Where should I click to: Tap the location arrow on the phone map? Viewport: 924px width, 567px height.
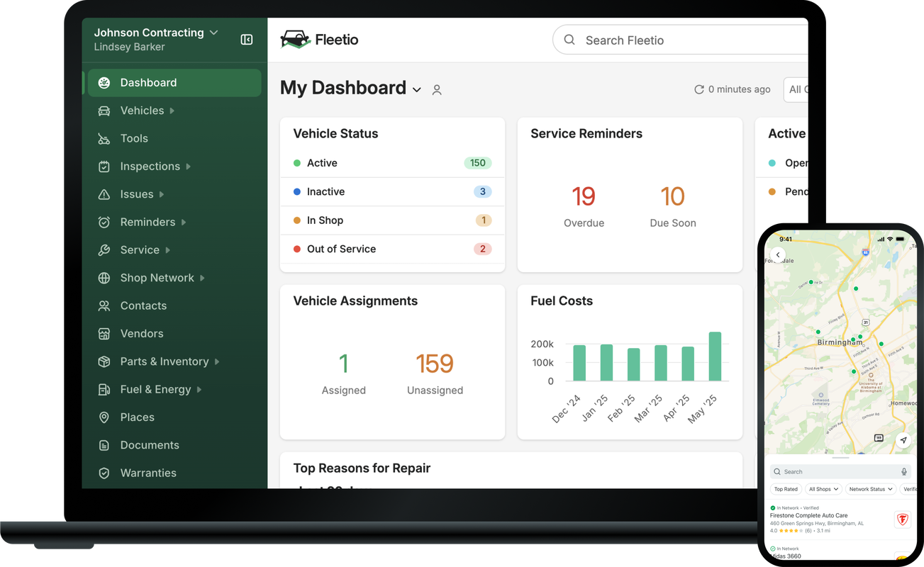tap(903, 440)
